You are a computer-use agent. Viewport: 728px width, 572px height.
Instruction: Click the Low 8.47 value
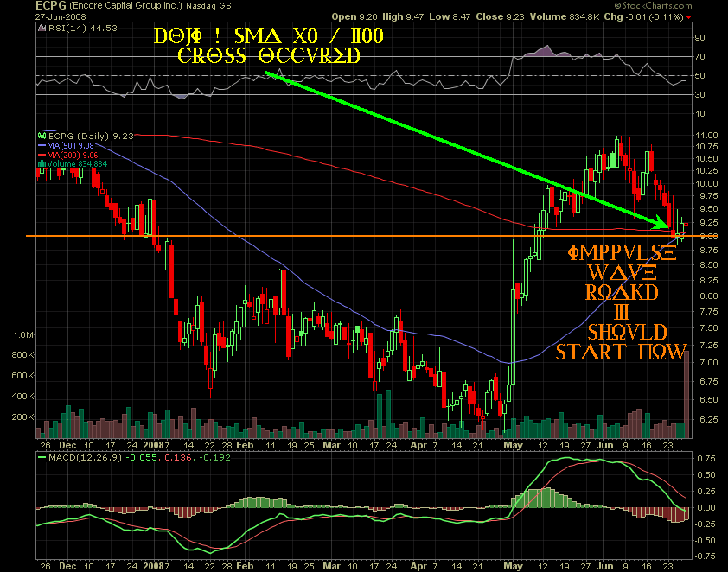coord(450,16)
